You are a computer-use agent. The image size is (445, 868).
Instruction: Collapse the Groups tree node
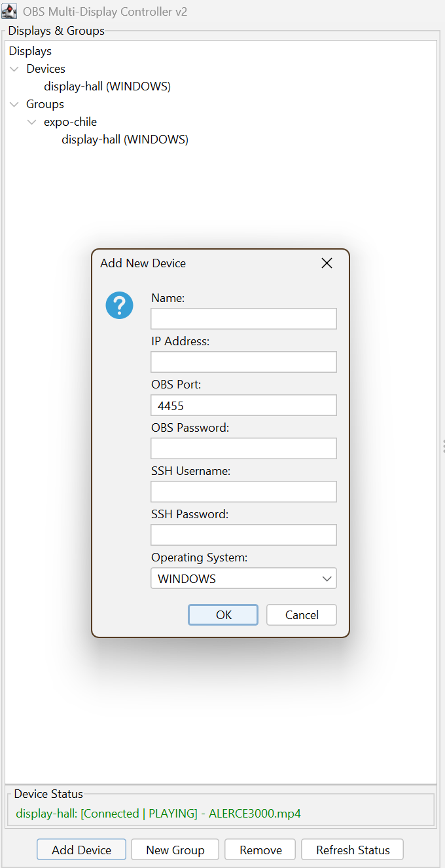14,104
